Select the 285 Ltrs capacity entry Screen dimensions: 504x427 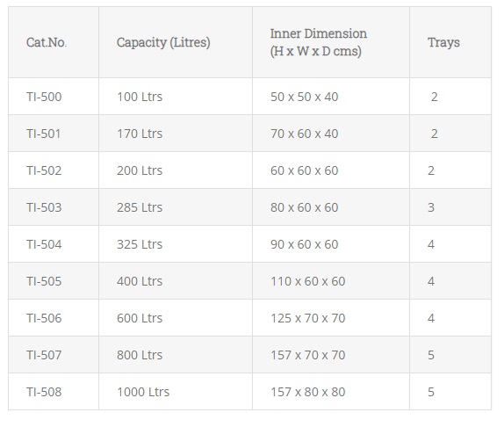point(140,207)
